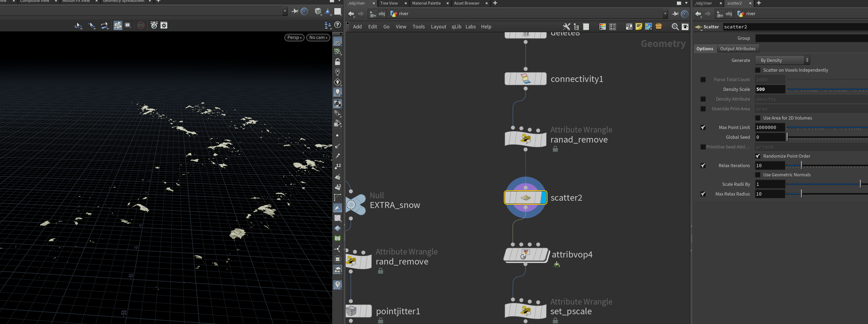The width and height of the screenshot is (868, 324).
Task: Expand network editor path history dropdown
Action: pyautogui.click(x=665, y=14)
